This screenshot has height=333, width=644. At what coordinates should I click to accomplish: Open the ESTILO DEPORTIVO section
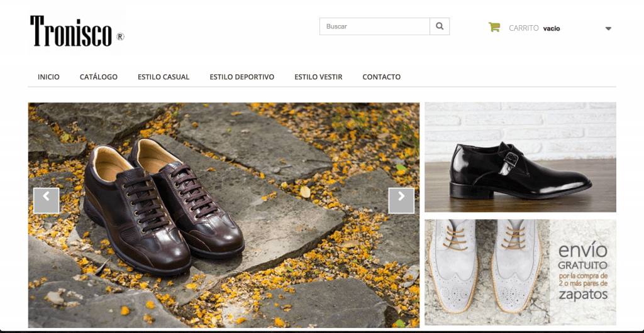point(242,77)
